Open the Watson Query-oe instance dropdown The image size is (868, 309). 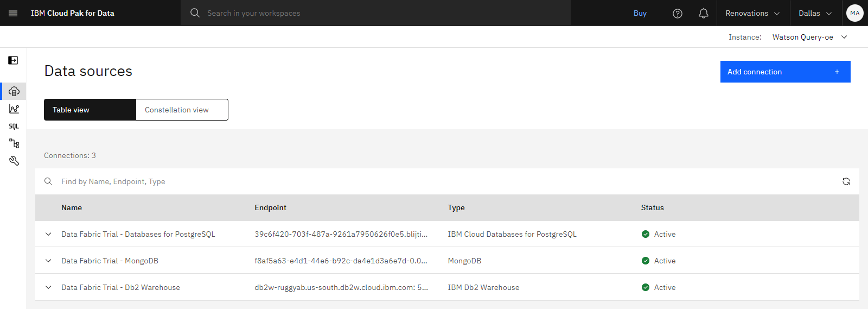tap(810, 37)
